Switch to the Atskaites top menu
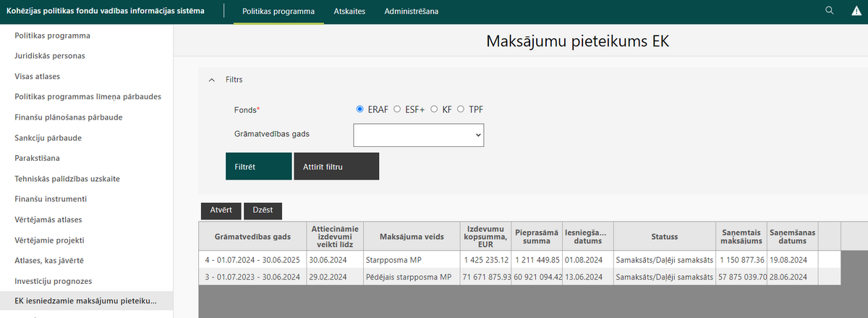The width and height of the screenshot is (868, 318). 349,12
